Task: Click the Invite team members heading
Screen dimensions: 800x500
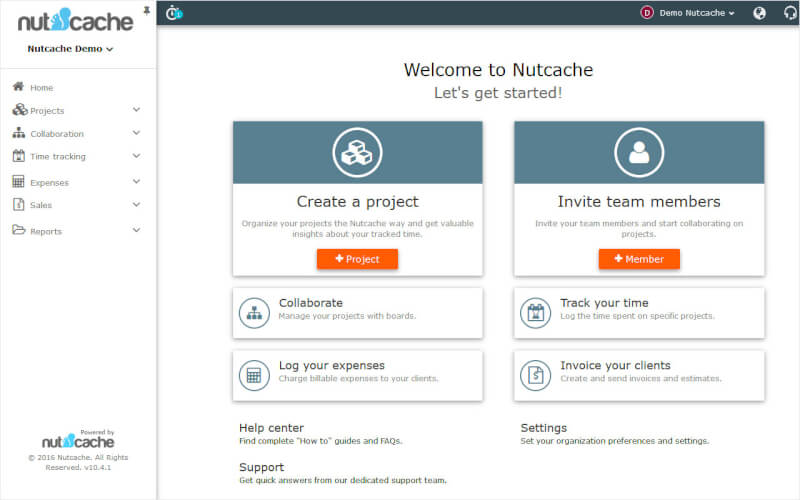Action: [639, 202]
